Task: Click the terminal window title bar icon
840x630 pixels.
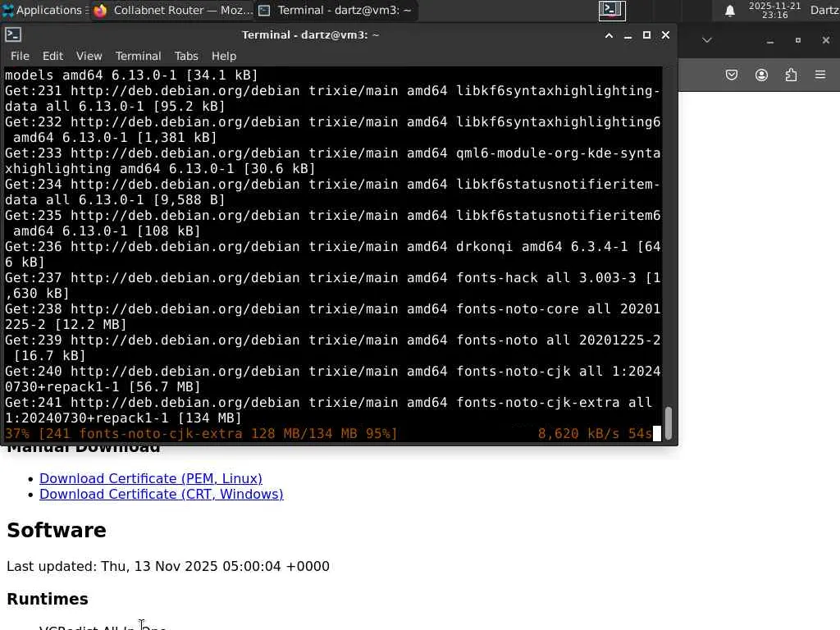Action: (13, 34)
